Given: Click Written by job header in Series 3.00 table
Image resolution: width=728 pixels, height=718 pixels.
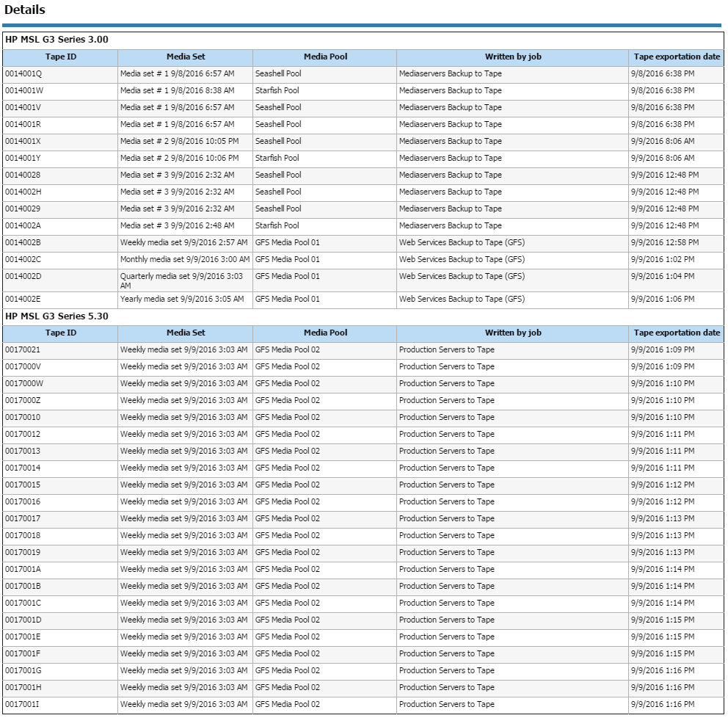Looking at the screenshot, I should 512,57.
